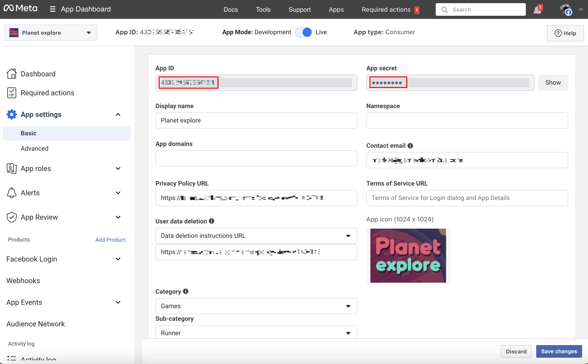Screen dimensions: 588x364
Task: Select Advanced under App settings
Action: (34, 148)
